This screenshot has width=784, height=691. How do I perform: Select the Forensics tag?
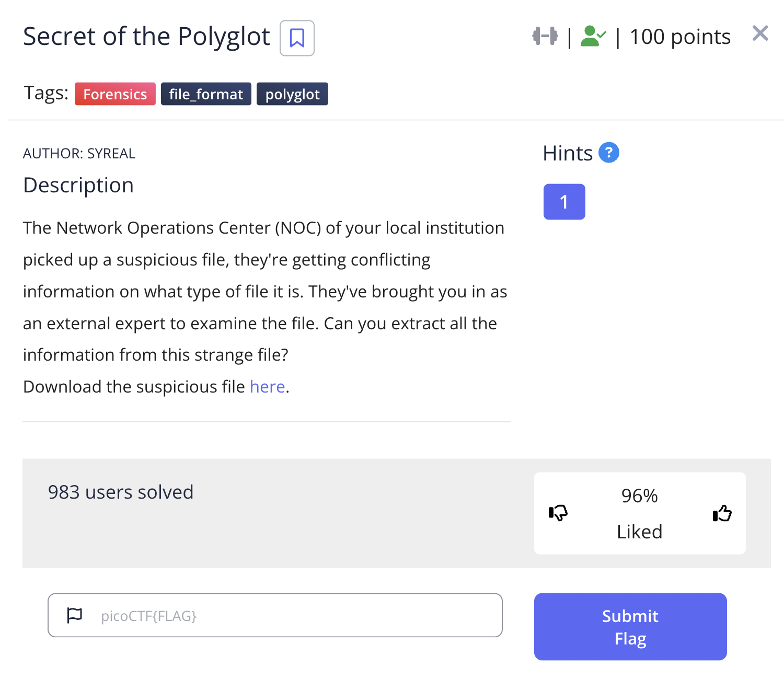[x=115, y=94]
